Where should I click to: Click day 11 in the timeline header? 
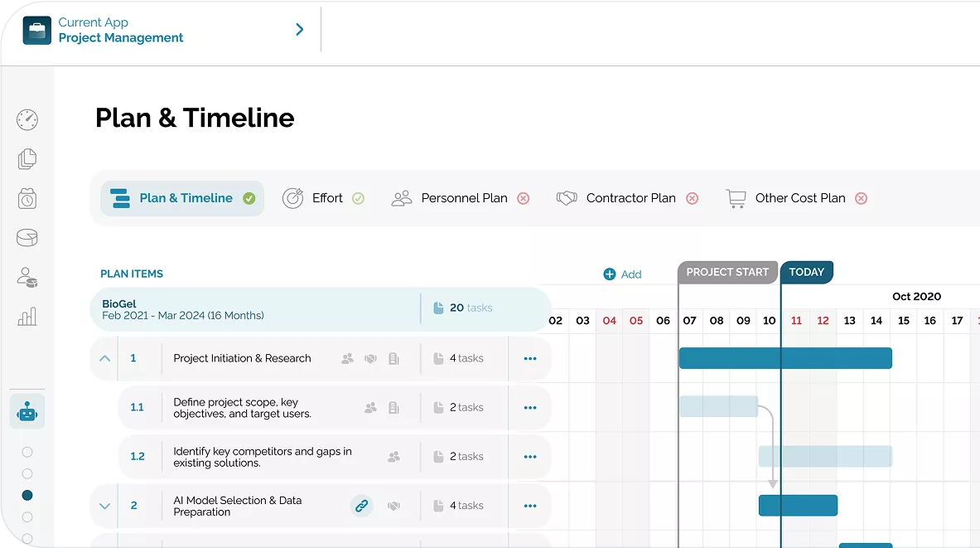coord(796,320)
